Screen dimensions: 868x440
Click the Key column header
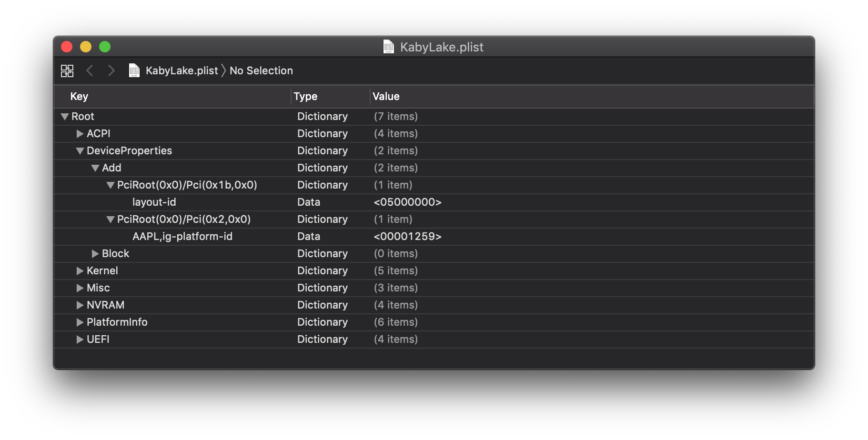tap(79, 96)
